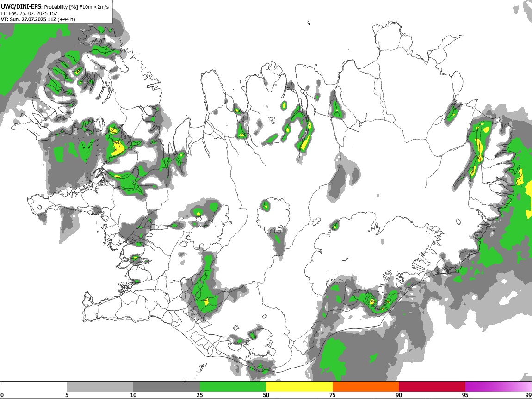Click the 'UWC/DINI-EPS' title text
532x399 pixels.
tap(21, 7)
